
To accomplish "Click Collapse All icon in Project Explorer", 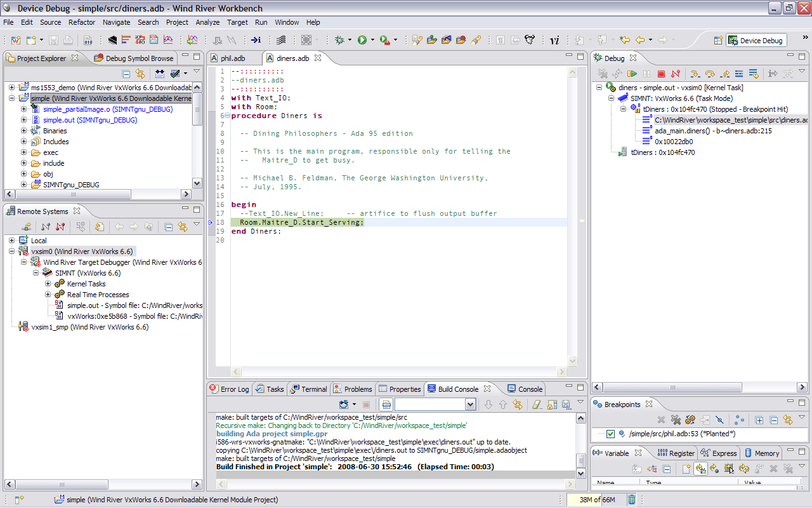I will (x=126, y=74).
